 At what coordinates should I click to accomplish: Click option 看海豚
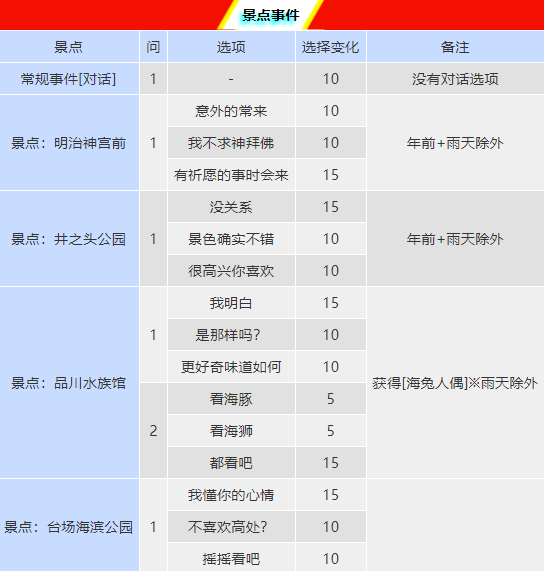pyautogui.click(x=231, y=399)
